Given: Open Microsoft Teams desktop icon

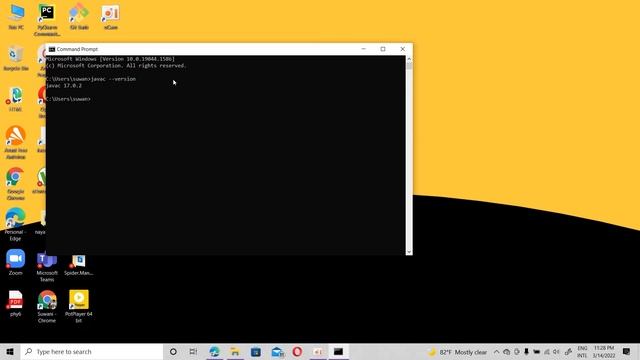Looking at the screenshot, I should point(47,266).
